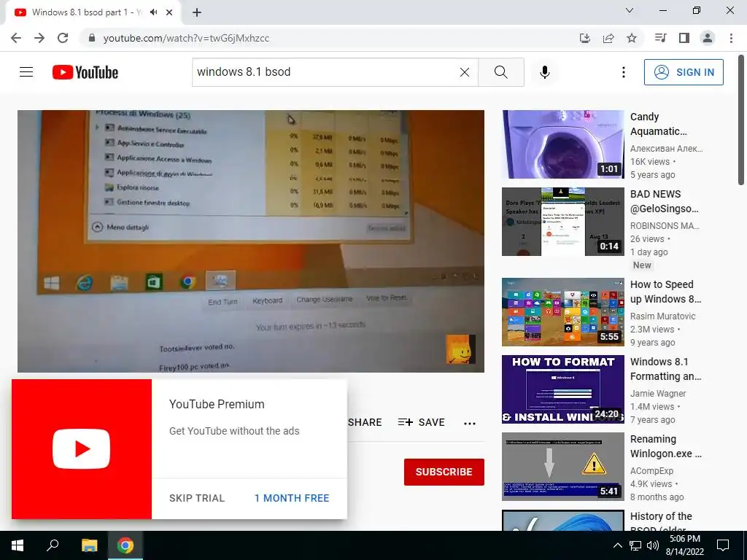This screenshot has width=747, height=560.
Task: Click the red YouTube Premium logo image
Action: [82, 449]
